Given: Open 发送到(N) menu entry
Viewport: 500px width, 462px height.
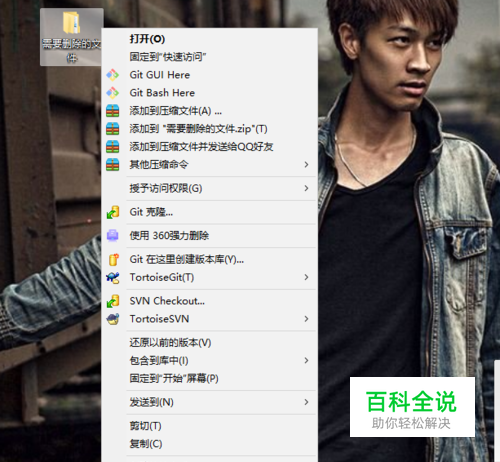Looking at the screenshot, I should (210, 402).
